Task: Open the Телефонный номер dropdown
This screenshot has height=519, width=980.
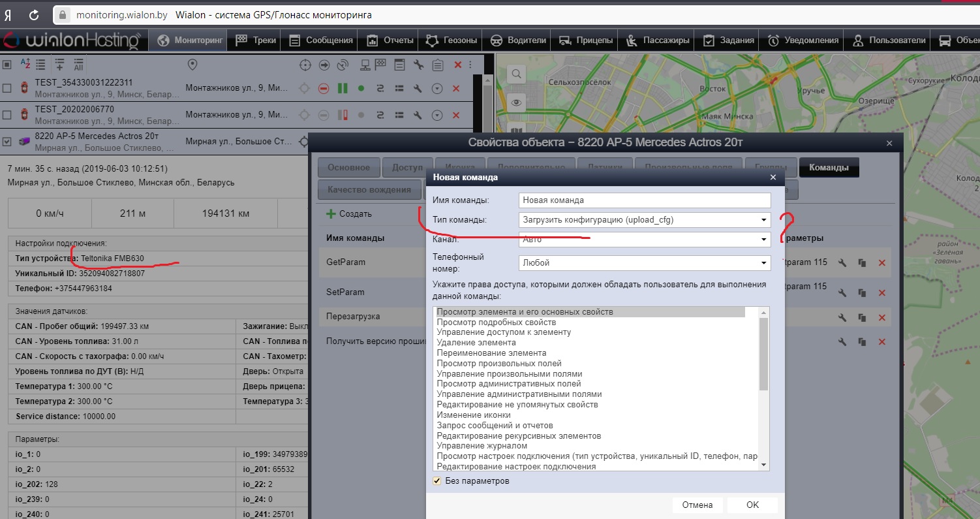Action: [644, 262]
